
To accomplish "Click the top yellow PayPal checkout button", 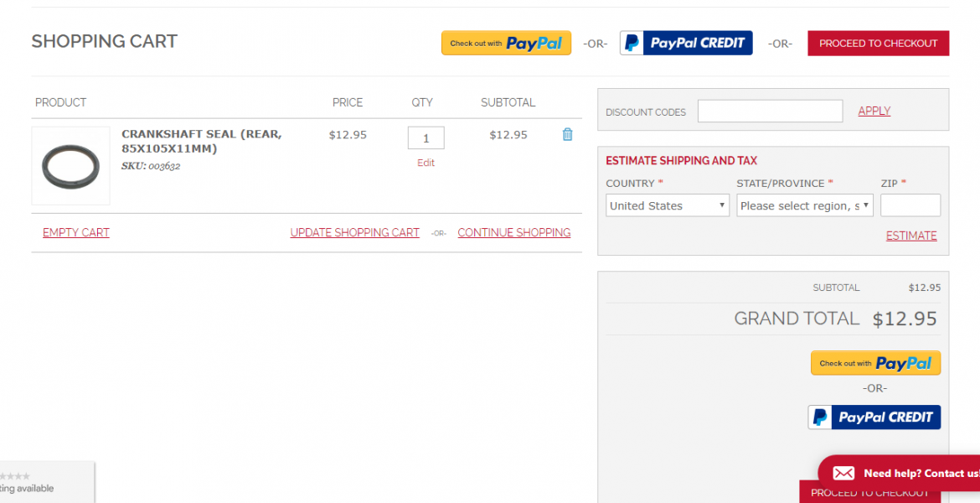I will click(x=506, y=44).
